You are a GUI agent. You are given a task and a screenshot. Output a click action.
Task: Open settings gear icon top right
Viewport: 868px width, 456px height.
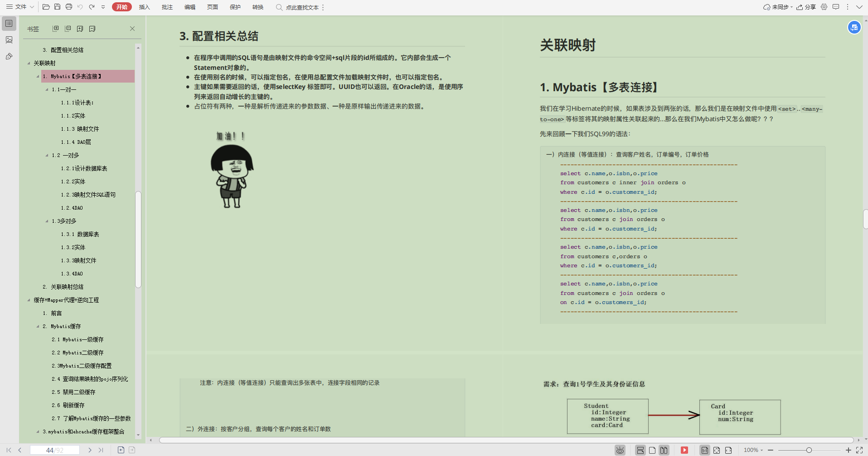click(x=824, y=7)
